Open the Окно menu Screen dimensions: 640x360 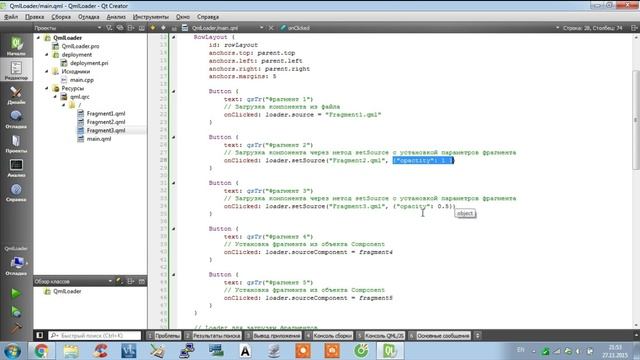click(182, 17)
